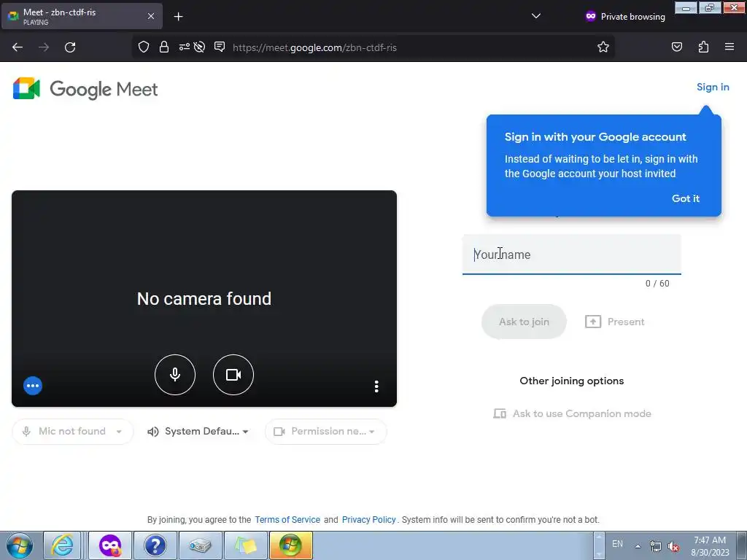Click Ask to use Companion mode

point(572,414)
